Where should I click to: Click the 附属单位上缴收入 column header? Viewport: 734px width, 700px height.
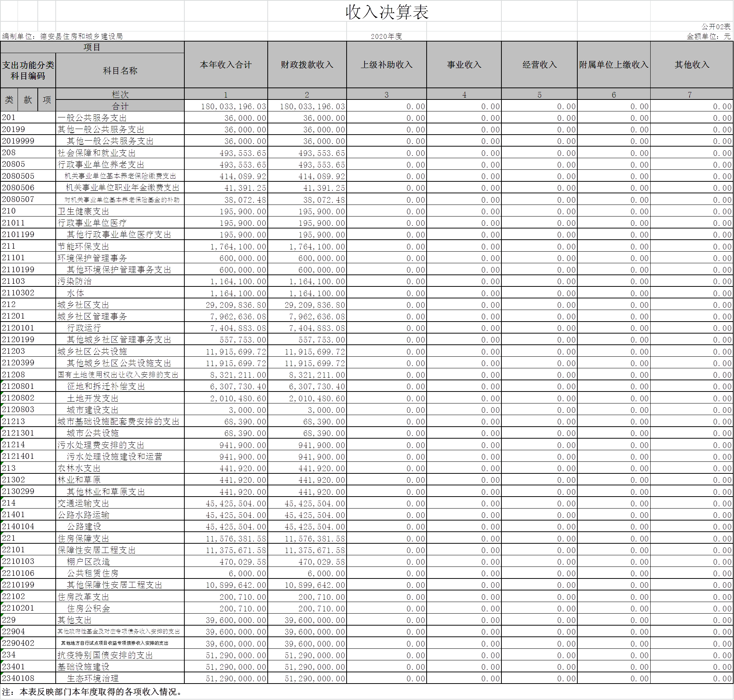(614, 65)
